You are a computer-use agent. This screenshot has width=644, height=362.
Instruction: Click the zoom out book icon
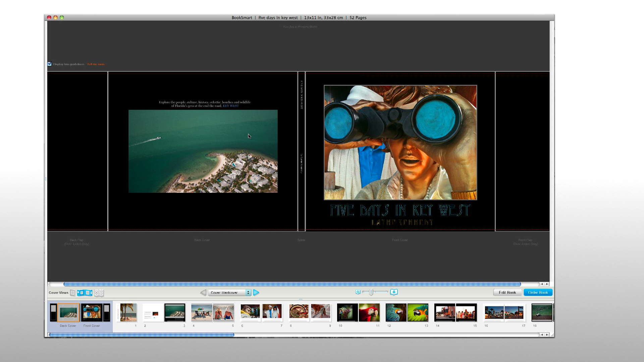click(x=358, y=292)
